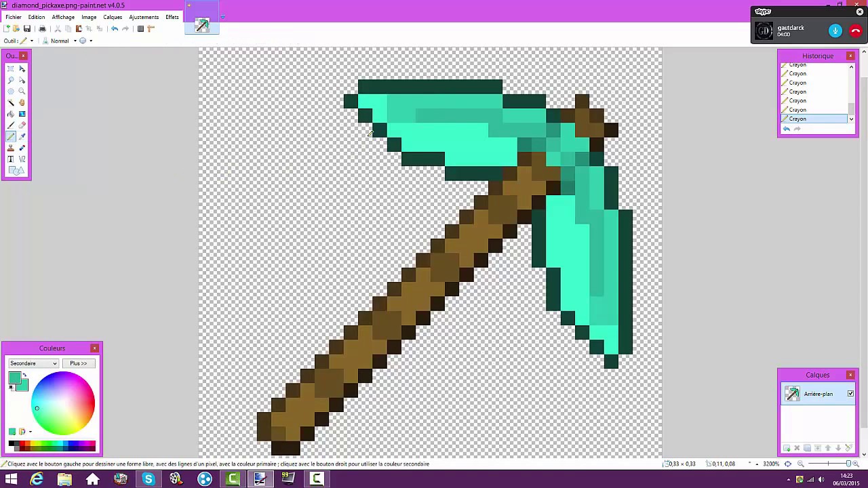Click the fit-to-window zoom button

coord(788,464)
